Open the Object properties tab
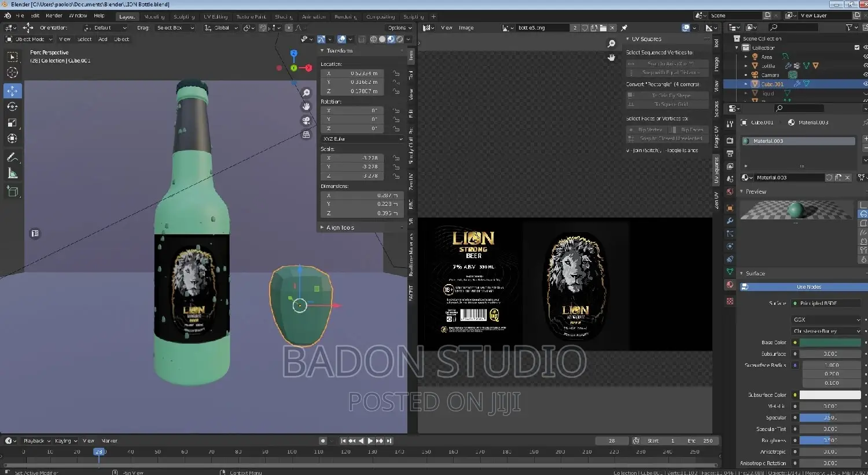The height and width of the screenshot is (475, 868). point(730,208)
